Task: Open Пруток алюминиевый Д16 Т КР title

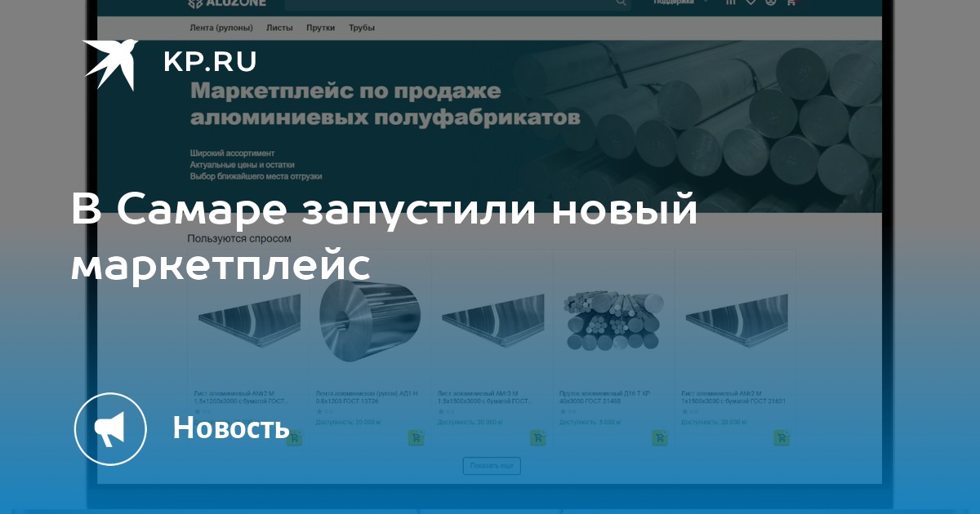Action: coord(605,397)
